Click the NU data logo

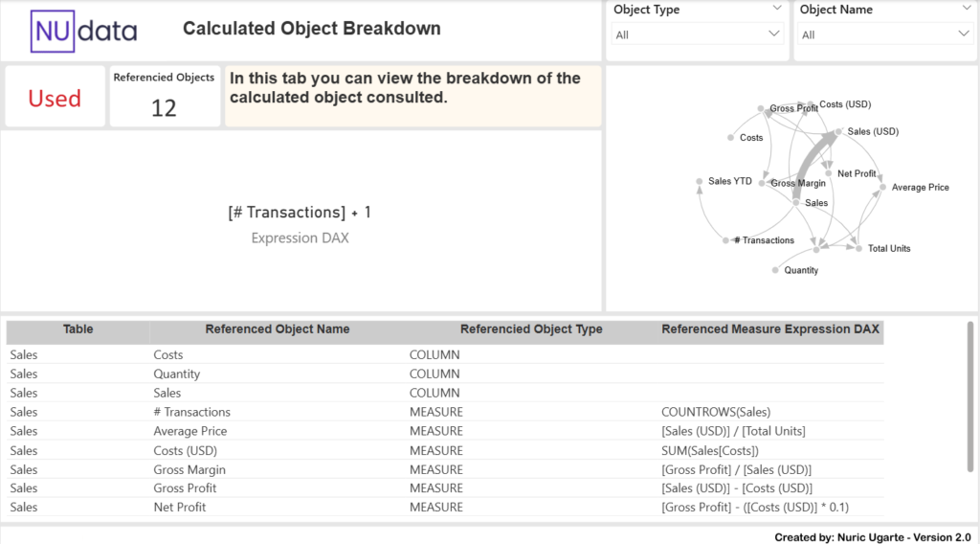point(84,31)
